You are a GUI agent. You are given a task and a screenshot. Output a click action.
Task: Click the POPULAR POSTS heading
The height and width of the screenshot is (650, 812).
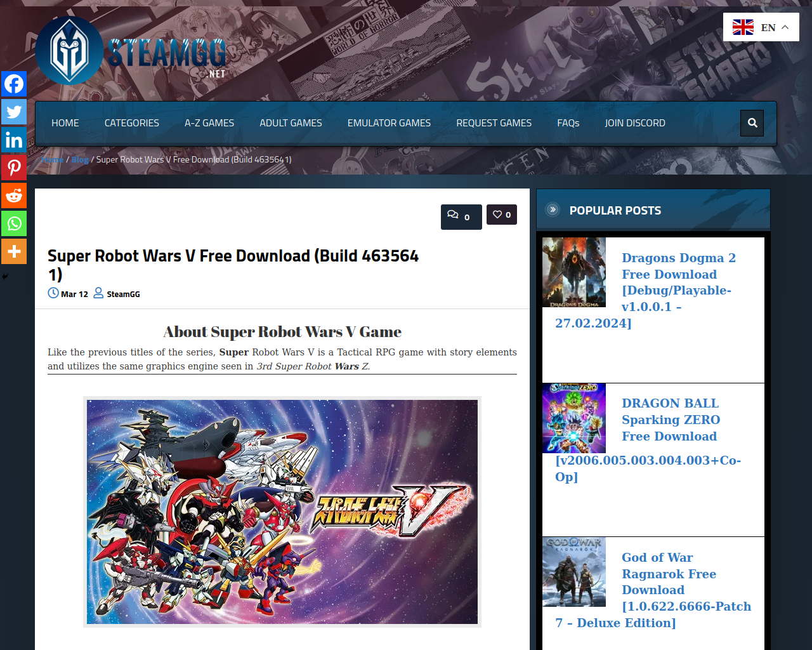615,210
